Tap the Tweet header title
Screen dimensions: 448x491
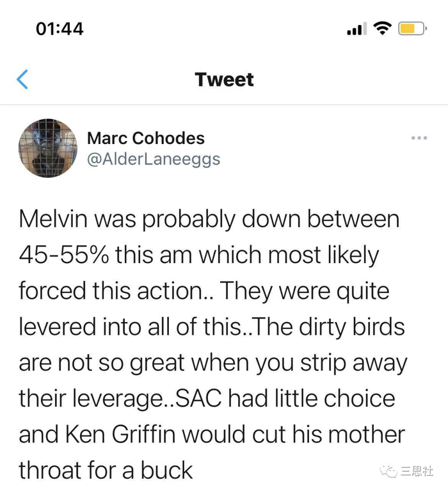[x=224, y=80]
